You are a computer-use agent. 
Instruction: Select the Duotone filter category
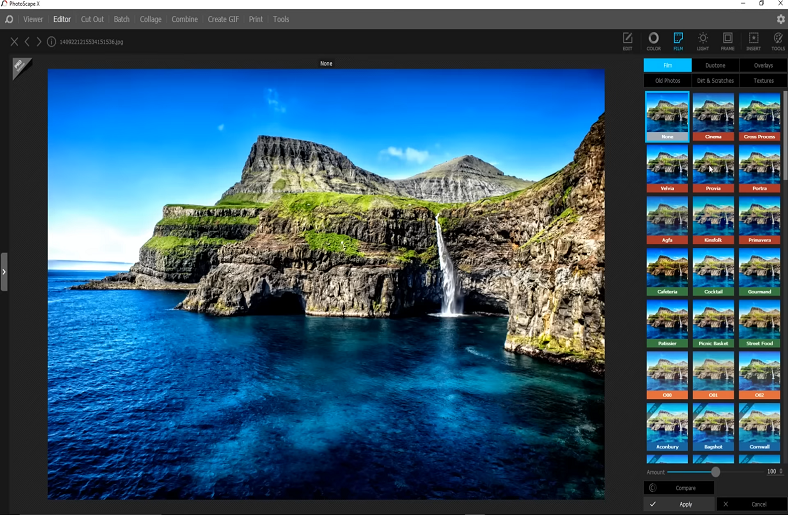[715, 65]
